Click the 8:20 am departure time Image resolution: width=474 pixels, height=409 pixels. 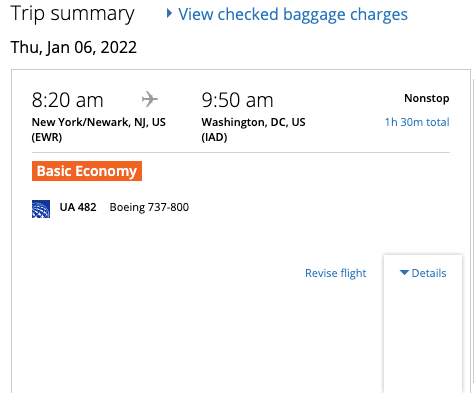pyautogui.click(x=68, y=100)
